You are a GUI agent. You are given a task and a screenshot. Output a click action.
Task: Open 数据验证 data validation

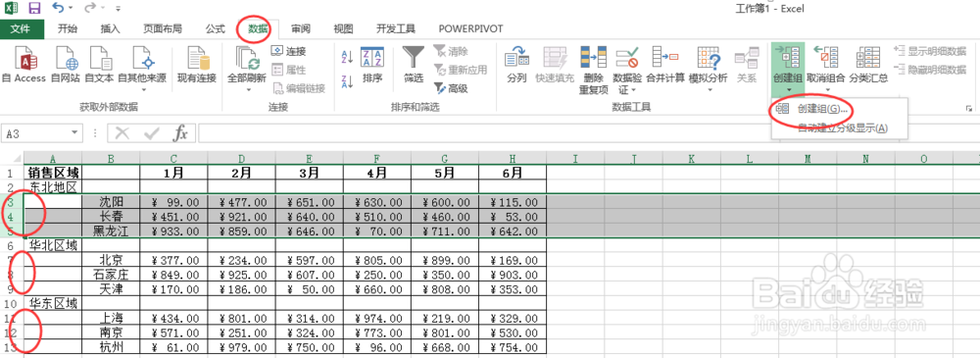click(627, 70)
